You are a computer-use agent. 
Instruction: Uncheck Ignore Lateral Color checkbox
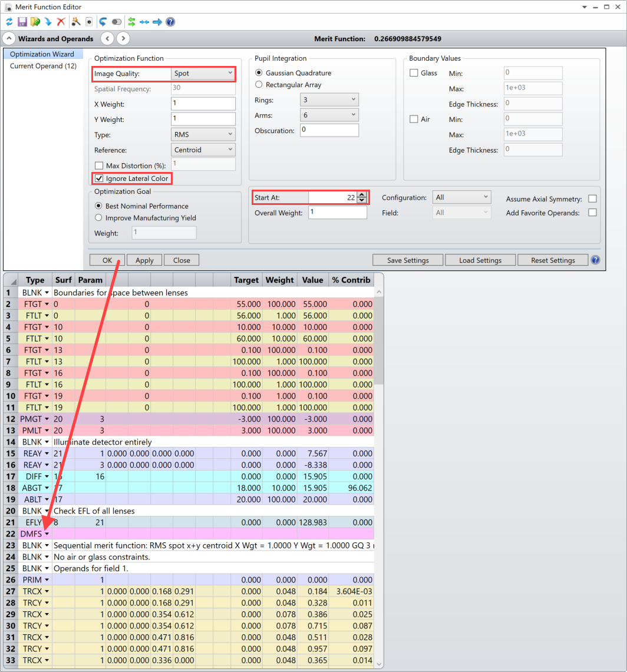point(99,178)
